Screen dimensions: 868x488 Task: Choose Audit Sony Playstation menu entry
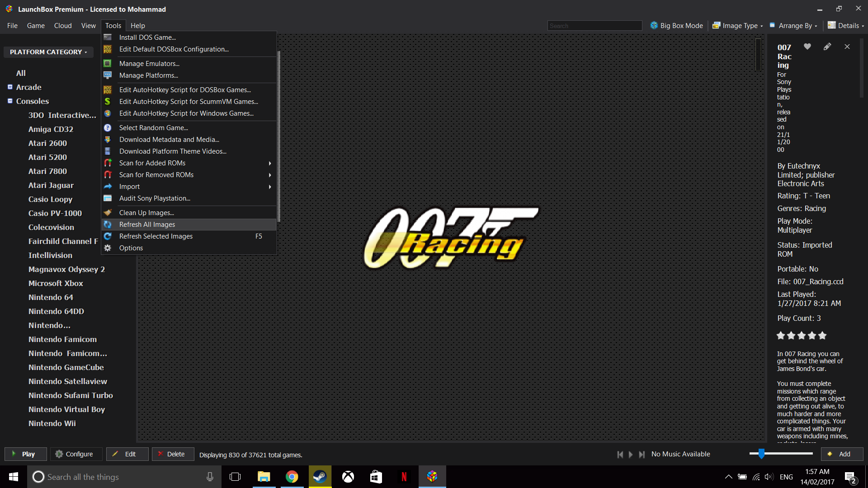[189, 198]
